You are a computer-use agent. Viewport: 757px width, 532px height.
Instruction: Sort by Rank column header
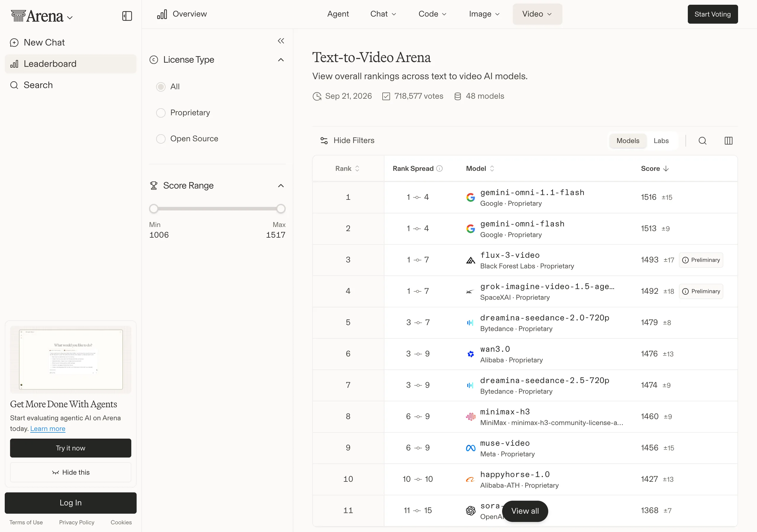(347, 168)
